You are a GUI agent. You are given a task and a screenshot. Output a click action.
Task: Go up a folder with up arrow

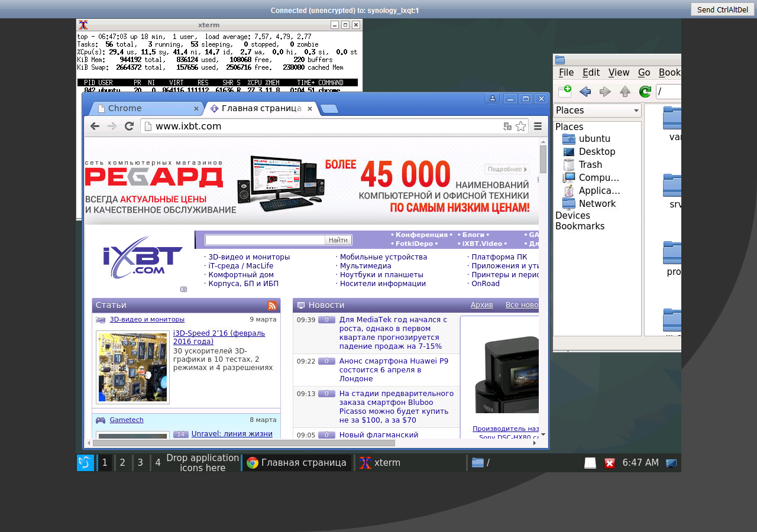click(x=625, y=92)
